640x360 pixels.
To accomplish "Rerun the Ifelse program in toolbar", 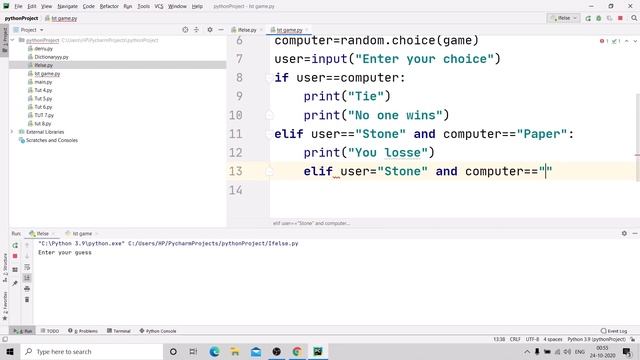I will point(588,18).
